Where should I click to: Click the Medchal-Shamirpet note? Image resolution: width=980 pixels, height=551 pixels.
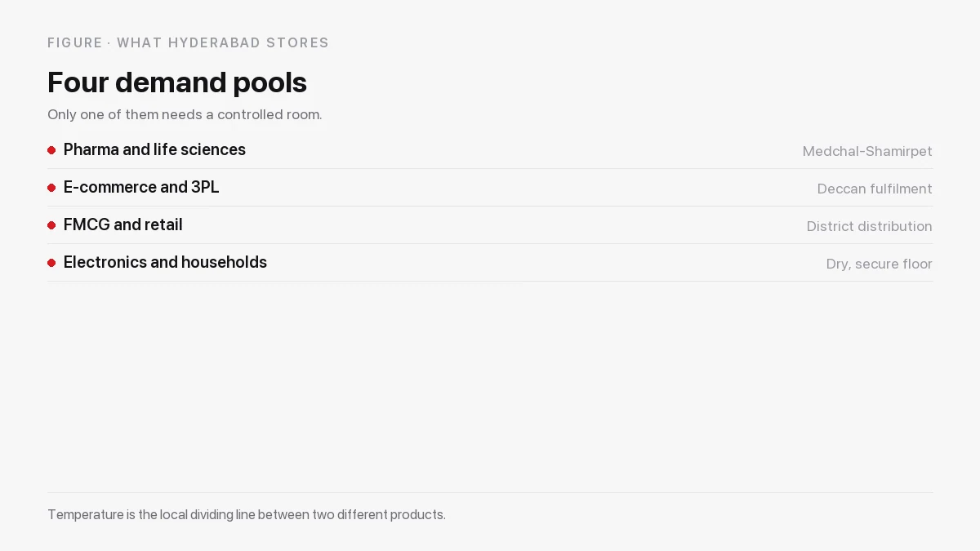[867, 152]
